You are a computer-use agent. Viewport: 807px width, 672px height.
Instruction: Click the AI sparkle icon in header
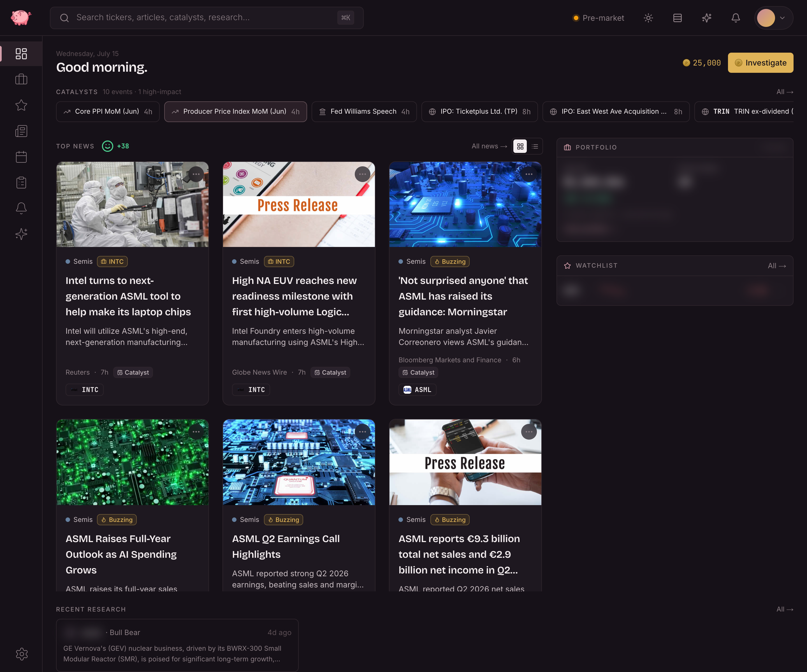pyautogui.click(x=707, y=18)
